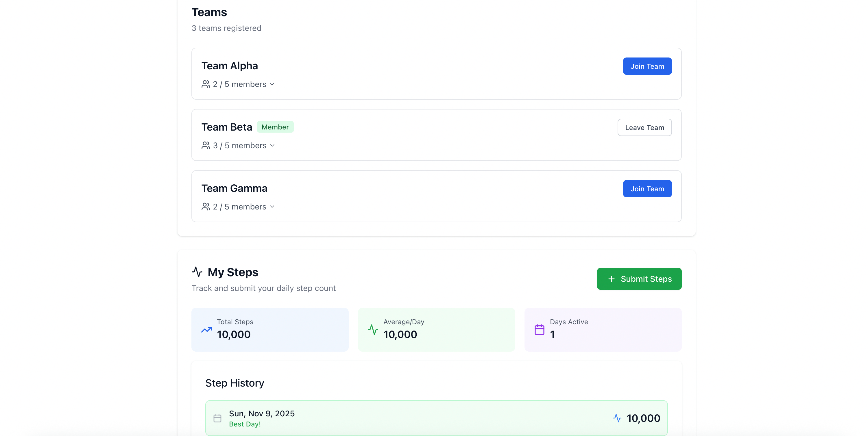The height and width of the screenshot is (436, 868).
Task: Click the activity pulse icon beside My Steps
Action: click(197, 272)
